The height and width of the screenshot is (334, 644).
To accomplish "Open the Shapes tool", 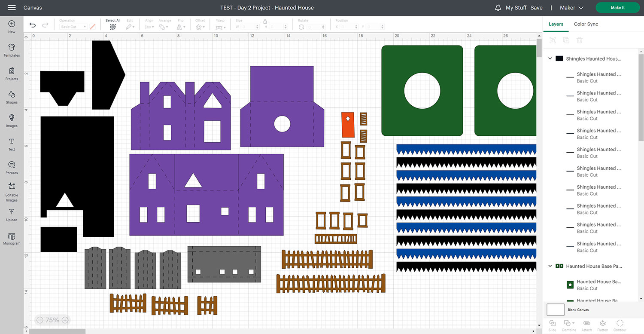I will click(x=12, y=97).
